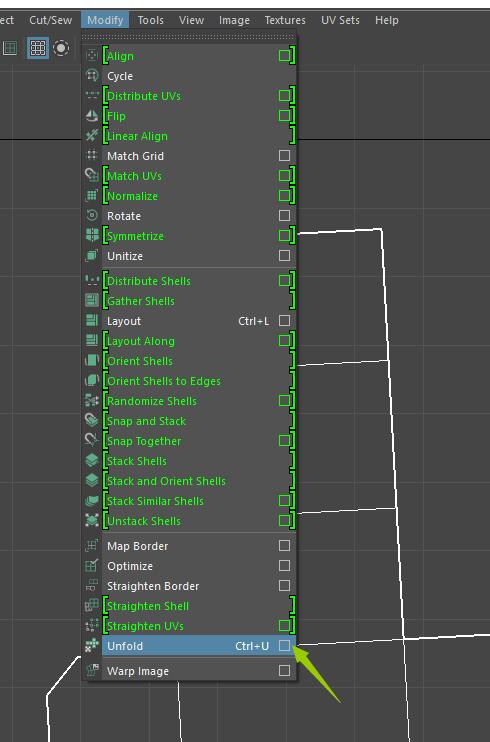Screen dimensions: 490x742
Task: Open Match Grid options box
Action: 284,156
